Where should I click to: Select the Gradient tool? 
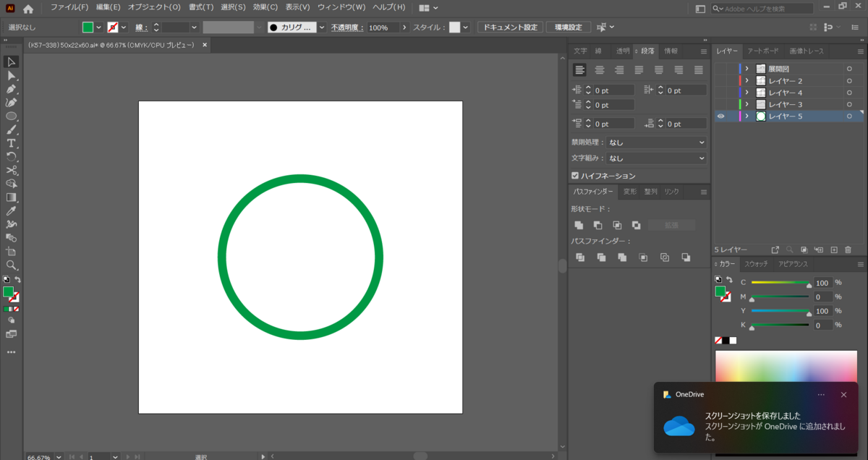[x=12, y=197]
